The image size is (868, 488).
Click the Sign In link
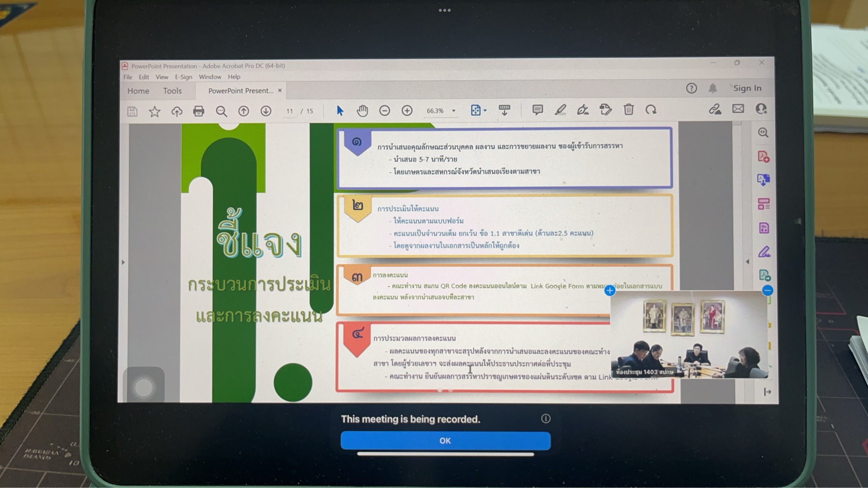click(x=747, y=88)
